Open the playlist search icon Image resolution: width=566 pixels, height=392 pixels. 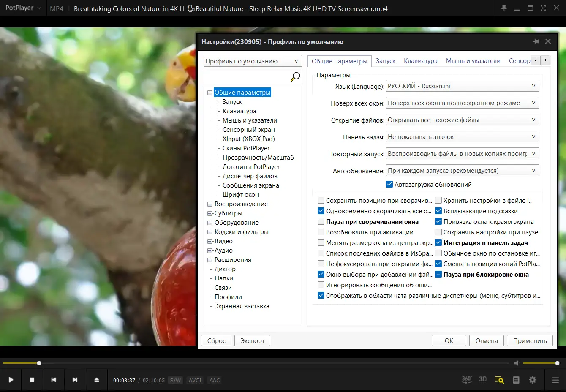coord(499,380)
